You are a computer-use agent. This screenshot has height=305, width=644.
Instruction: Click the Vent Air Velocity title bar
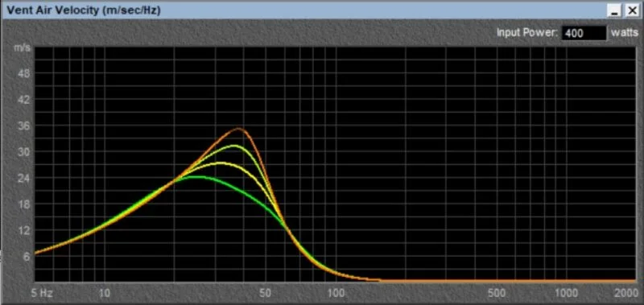pos(304,10)
